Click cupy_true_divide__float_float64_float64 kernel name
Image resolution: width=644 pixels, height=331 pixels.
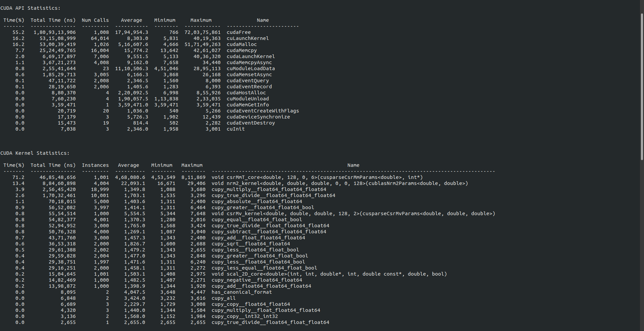point(270,226)
